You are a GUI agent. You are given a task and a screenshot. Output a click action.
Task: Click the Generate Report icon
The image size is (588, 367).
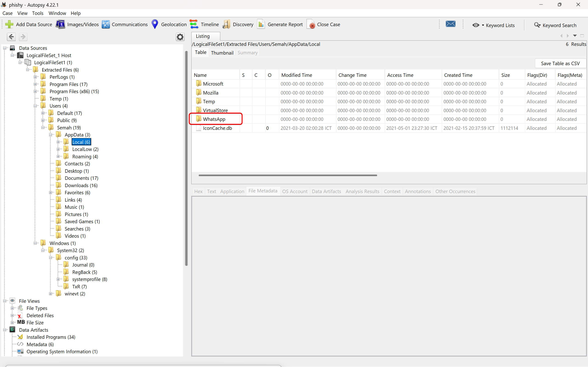(x=261, y=24)
